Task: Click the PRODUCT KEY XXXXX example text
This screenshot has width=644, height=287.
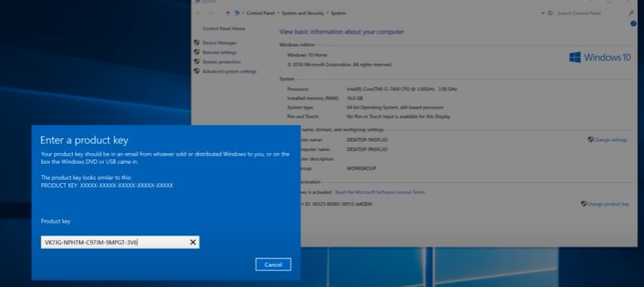Action: pyautogui.click(x=107, y=186)
